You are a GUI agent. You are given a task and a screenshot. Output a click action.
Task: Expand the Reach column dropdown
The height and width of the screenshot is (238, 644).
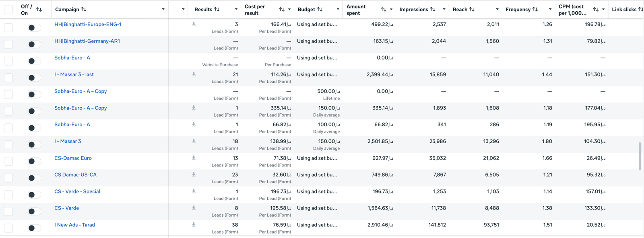(497, 9)
